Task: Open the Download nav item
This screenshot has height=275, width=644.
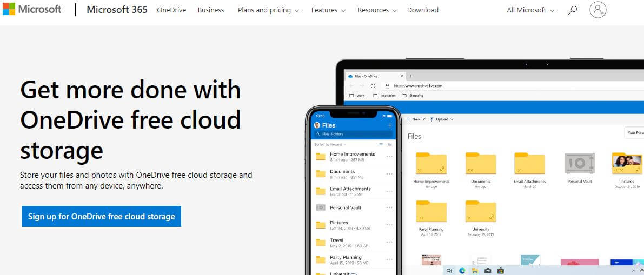Action: (x=423, y=10)
